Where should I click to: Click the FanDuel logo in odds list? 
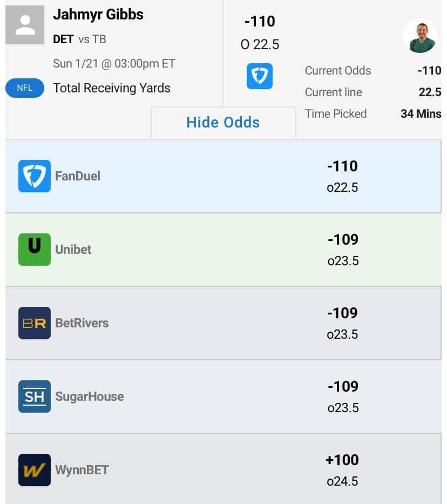(x=35, y=176)
